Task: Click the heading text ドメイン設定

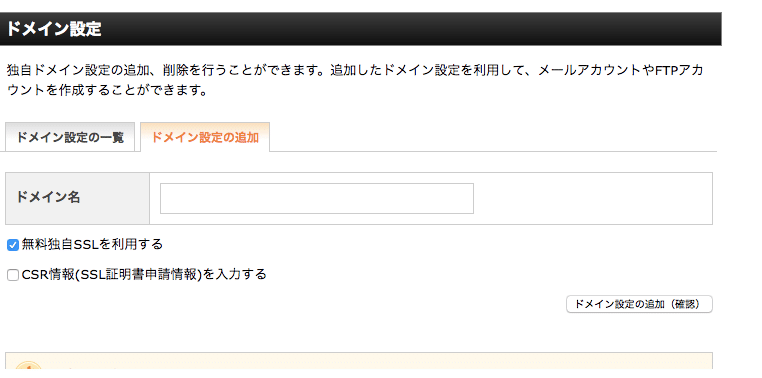Action: pyautogui.click(x=53, y=29)
